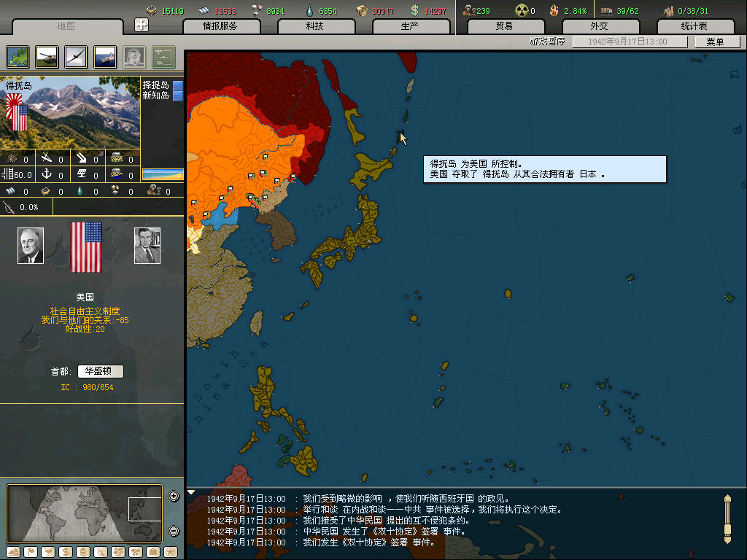The width and height of the screenshot is (747, 560).
Task: Open the 科技 technology tab
Action: click(x=315, y=26)
